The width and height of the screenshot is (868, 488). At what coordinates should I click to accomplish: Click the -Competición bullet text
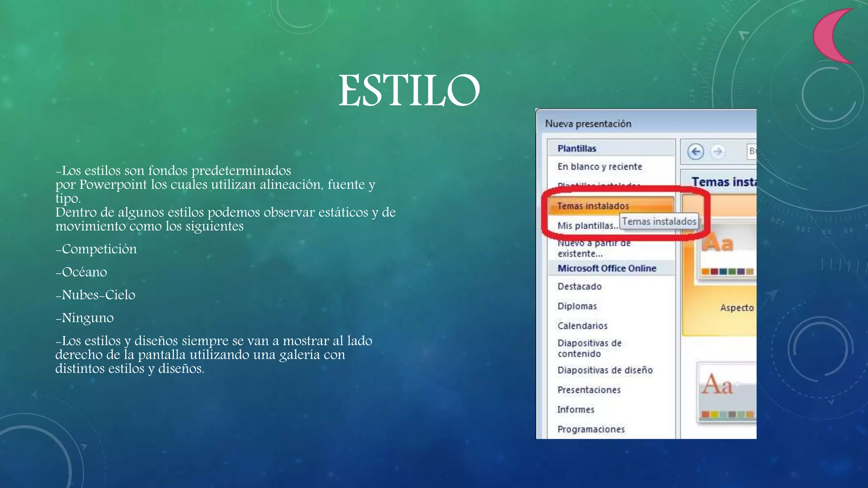click(96, 249)
